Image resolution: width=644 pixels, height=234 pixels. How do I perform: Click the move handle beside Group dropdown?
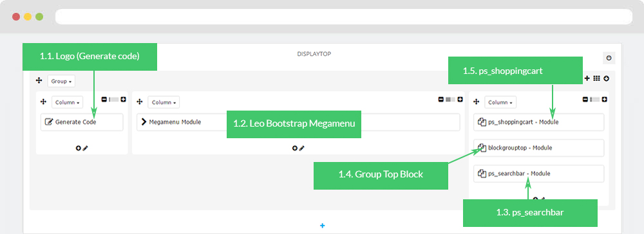[39, 81]
